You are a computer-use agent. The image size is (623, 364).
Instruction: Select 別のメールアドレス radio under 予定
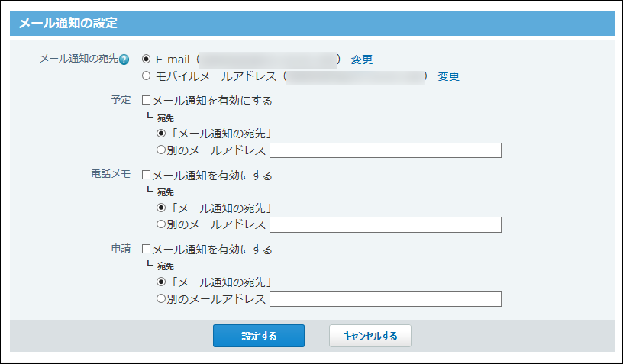[x=161, y=150]
